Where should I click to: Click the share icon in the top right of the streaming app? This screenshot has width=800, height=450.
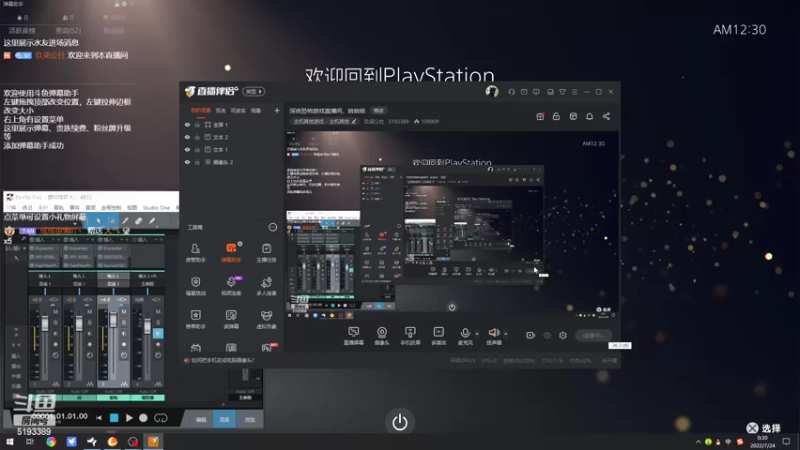(x=606, y=116)
